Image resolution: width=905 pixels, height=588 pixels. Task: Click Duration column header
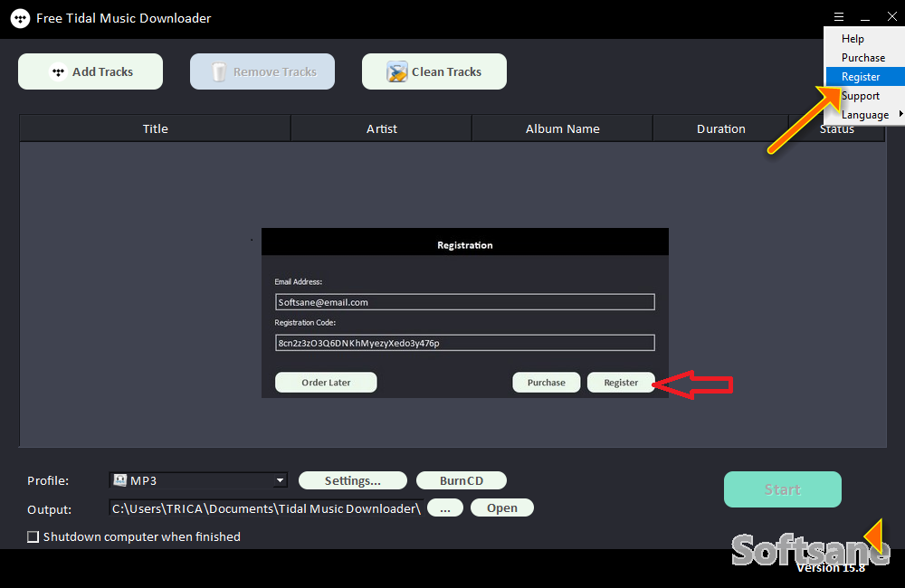coord(721,128)
